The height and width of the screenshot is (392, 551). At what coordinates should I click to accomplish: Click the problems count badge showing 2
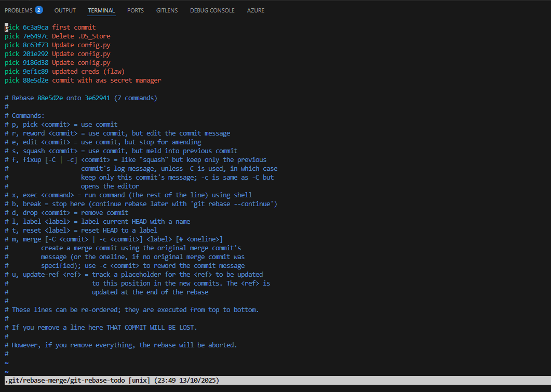[x=38, y=10]
